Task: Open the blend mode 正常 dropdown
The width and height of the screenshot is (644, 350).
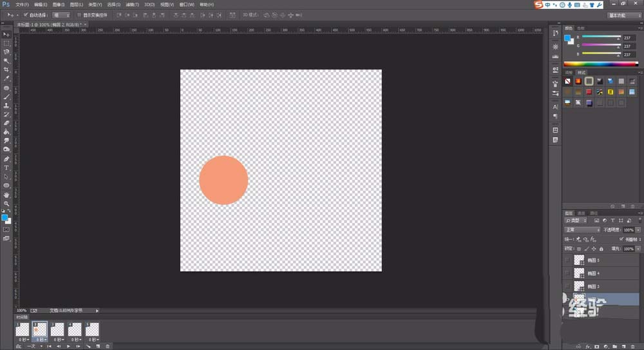Action: click(x=582, y=229)
